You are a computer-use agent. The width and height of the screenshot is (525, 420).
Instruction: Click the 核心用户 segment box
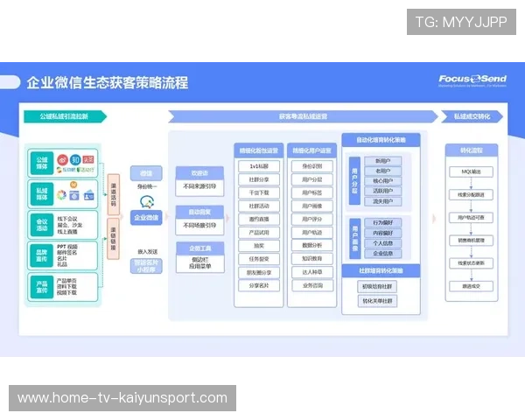pos(382,181)
